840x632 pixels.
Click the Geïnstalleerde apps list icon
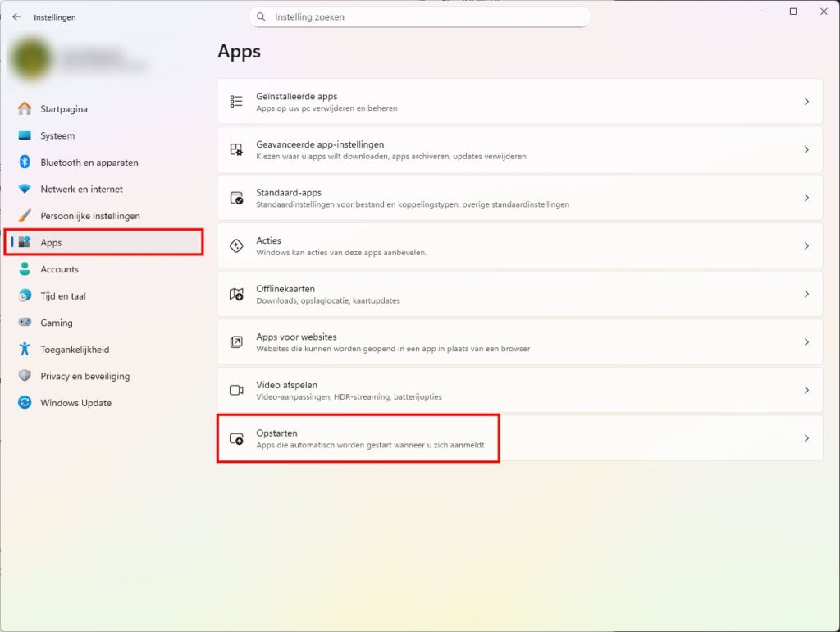(x=236, y=100)
